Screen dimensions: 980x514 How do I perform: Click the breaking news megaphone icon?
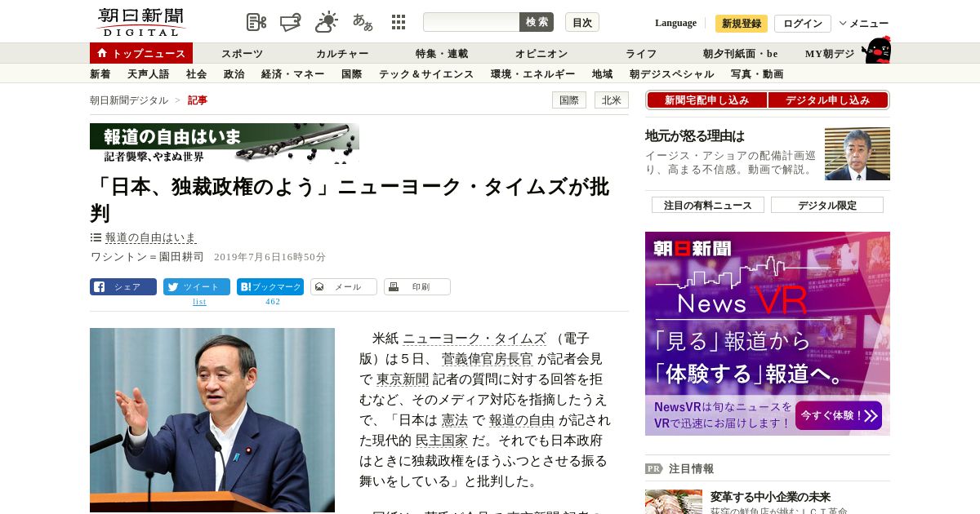[x=291, y=22]
